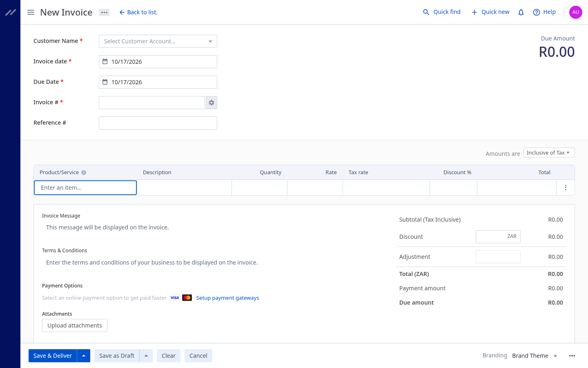
Task: Click the Upload attachments button
Action: tap(75, 325)
